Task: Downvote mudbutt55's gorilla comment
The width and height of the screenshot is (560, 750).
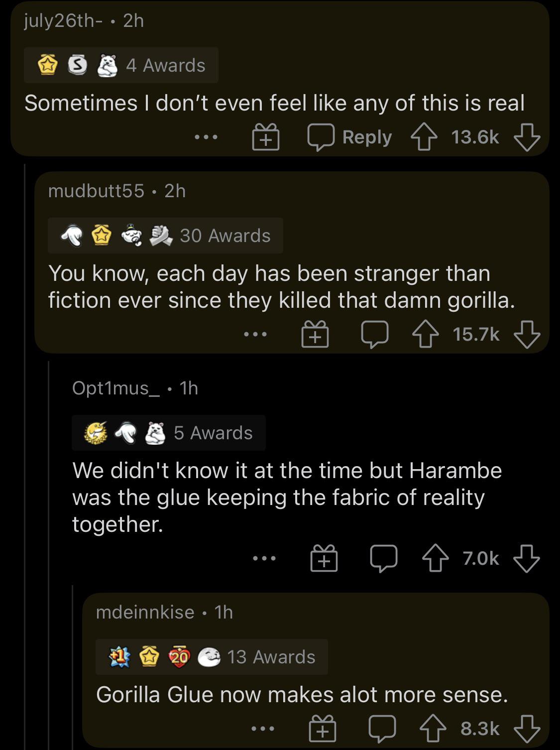Action: click(x=527, y=335)
